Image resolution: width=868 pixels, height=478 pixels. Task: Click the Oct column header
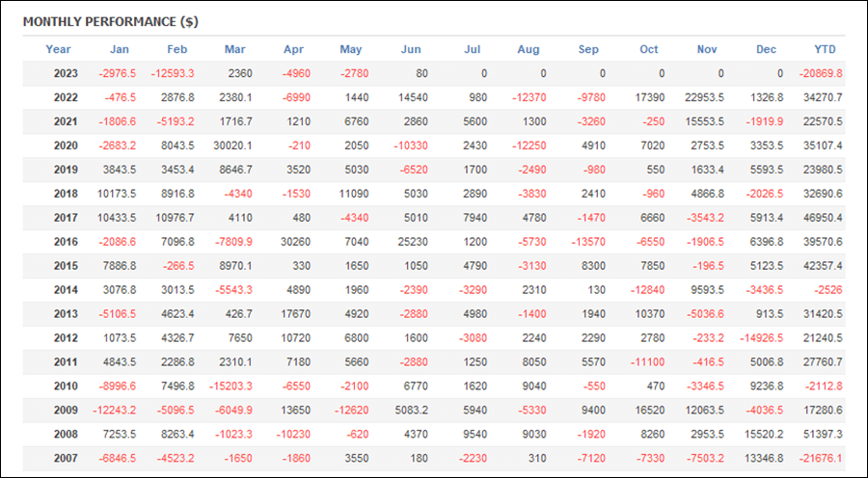[649, 49]
